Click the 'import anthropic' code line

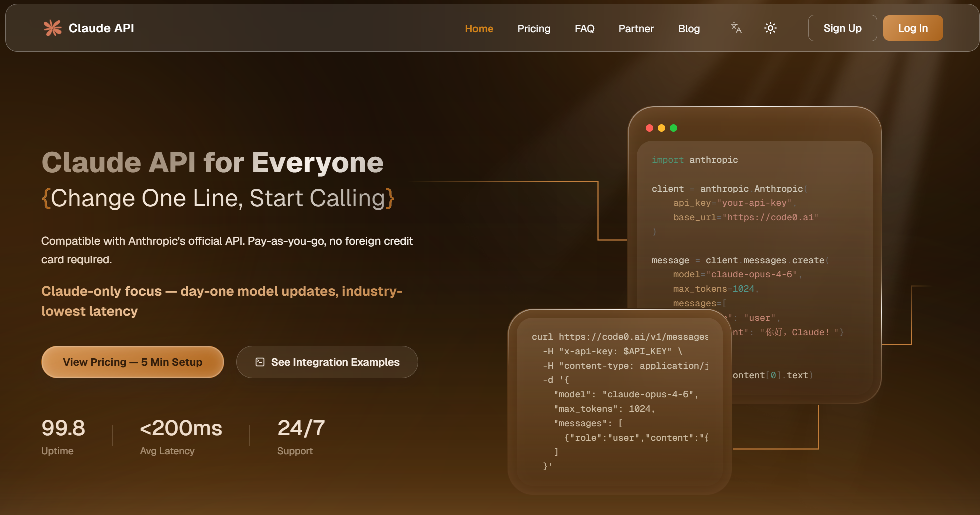[x=695, y=160]
